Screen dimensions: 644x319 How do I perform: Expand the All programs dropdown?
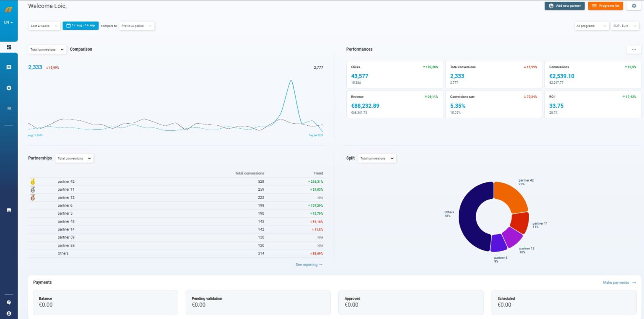tap(591, 26)
